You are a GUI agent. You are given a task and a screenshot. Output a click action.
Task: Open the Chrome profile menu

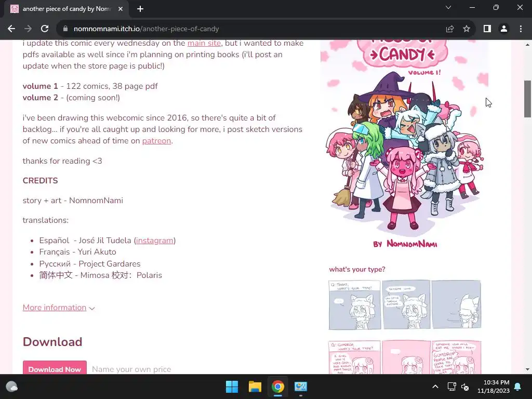pos(504,29)
